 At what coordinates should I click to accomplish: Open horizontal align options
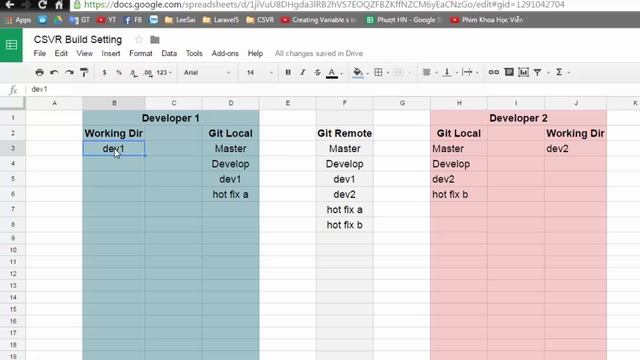tap(426, 72)
